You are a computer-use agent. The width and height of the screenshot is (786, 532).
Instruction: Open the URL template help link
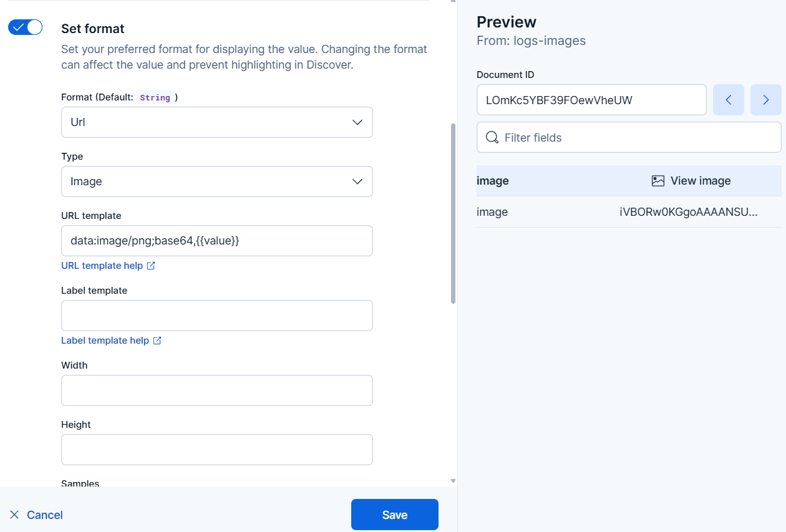click(102, 265)
